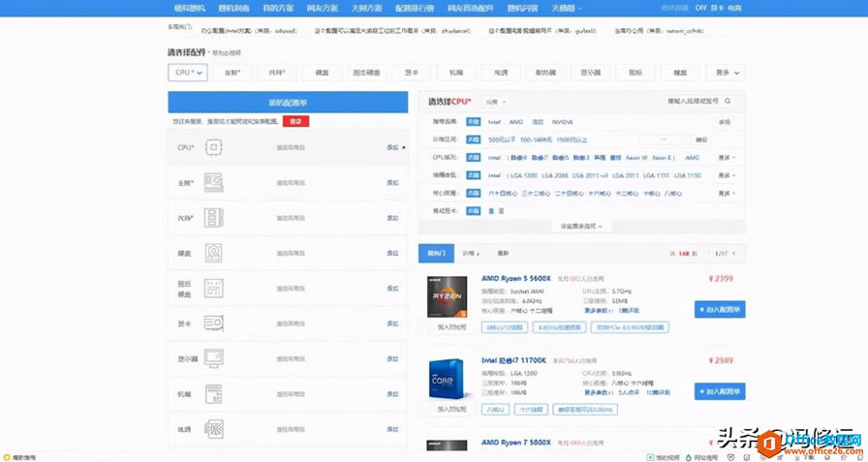
Task: Select the power supply component tab
Action: coord(501,73)
